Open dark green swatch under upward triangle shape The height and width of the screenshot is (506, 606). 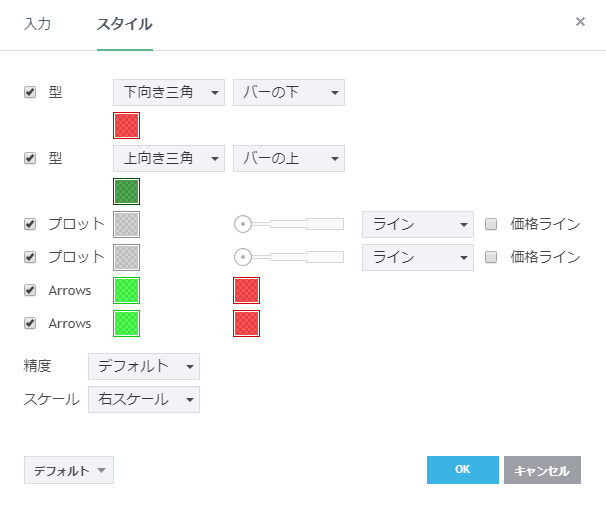[127, 191]
